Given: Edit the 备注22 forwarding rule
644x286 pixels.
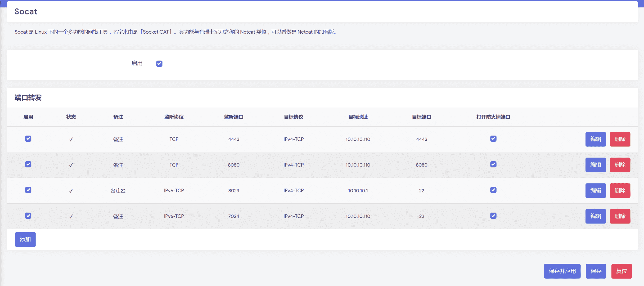Looking at the screenshot, I should (x=595, y=191).
